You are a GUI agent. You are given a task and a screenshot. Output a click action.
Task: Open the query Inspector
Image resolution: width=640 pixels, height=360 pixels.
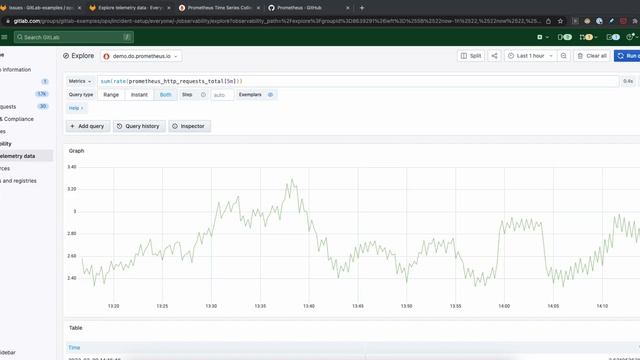point(189,126)
